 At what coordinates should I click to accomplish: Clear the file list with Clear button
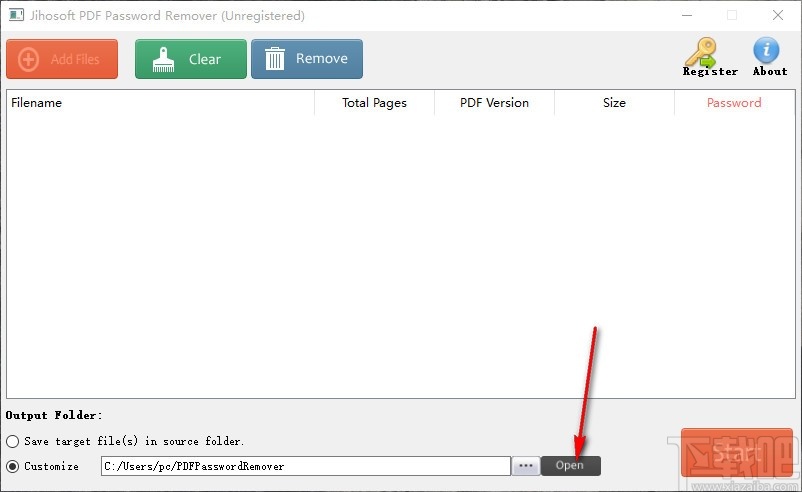(x=191, y=59)
